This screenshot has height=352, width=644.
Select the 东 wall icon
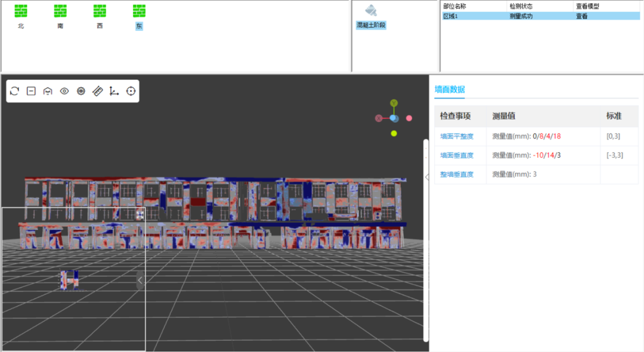[139, 11]
